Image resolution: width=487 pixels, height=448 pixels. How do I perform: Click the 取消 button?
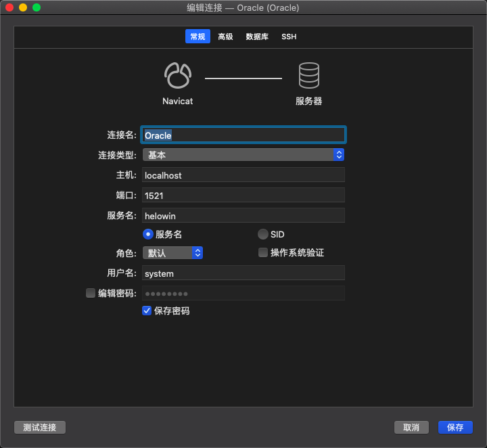tap(411, 428)
